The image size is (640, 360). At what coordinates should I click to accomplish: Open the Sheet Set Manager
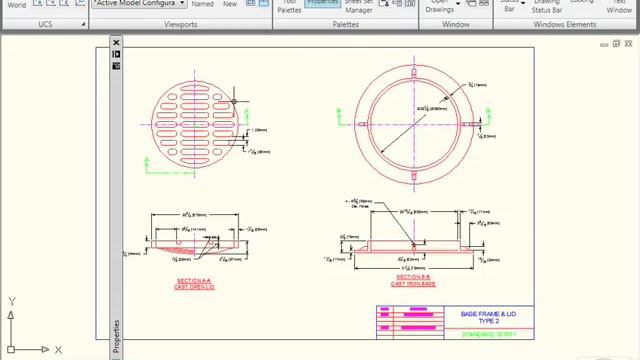358,7
